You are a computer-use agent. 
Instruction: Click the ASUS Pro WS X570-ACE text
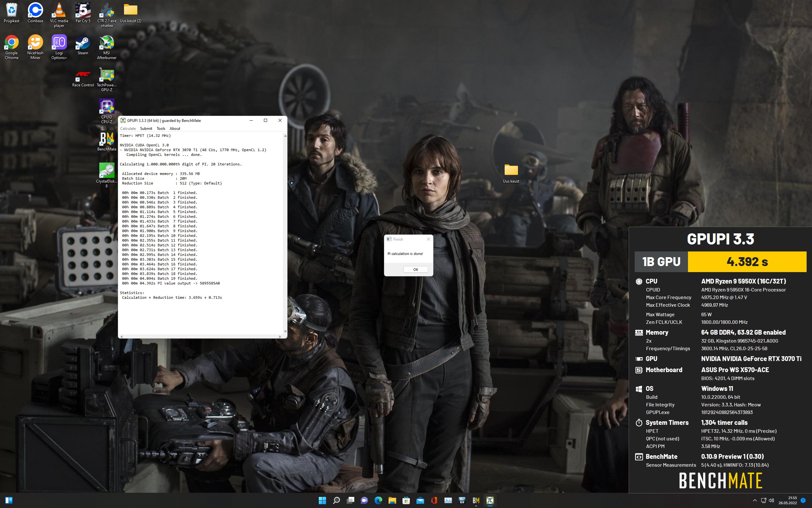pos(735,370)
